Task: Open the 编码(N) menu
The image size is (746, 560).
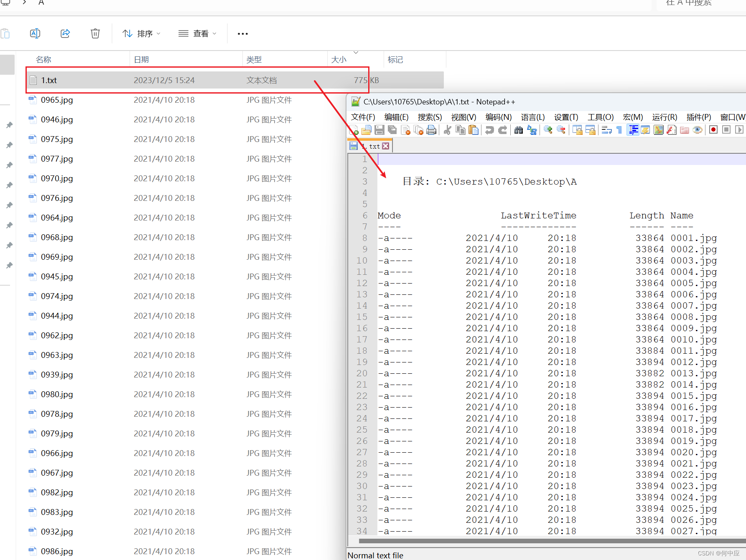Action: (498, 117)
